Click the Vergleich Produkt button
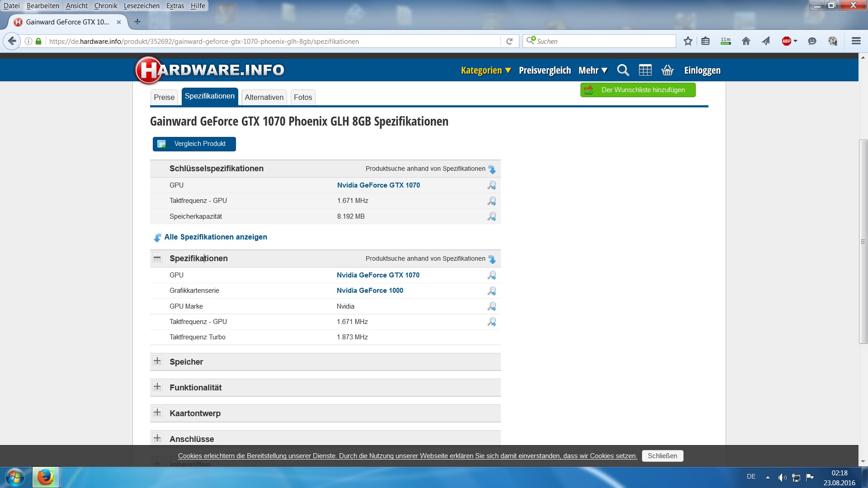 point(194,144)
